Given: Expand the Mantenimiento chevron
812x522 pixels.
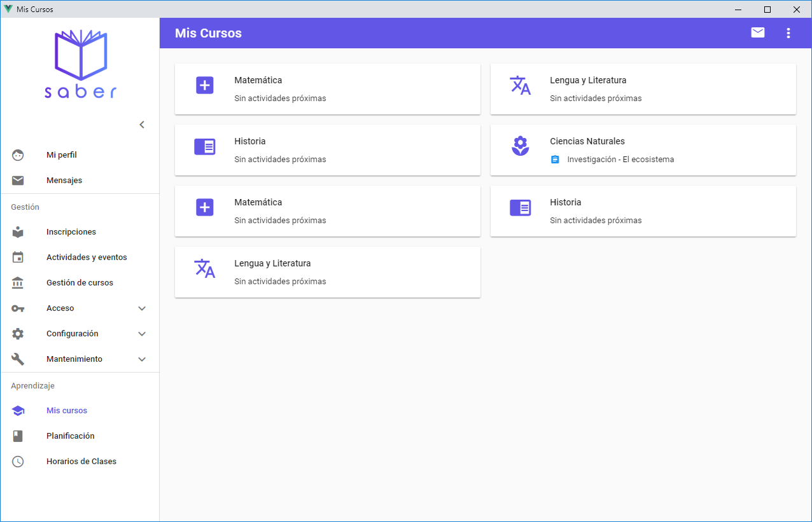Looking at the screenshot, I should pos(142,359).
